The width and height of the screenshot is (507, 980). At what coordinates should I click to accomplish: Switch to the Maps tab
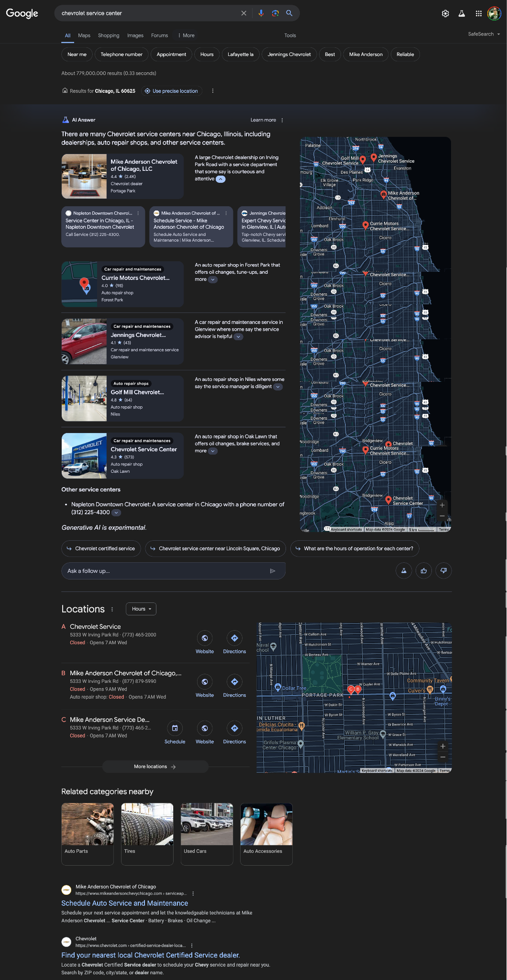[84, 35]
